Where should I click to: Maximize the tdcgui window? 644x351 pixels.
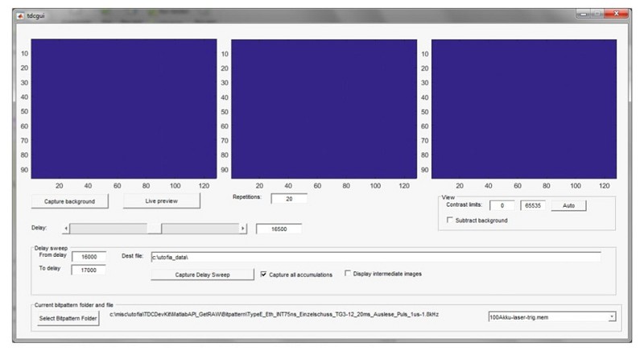point(597,14)
